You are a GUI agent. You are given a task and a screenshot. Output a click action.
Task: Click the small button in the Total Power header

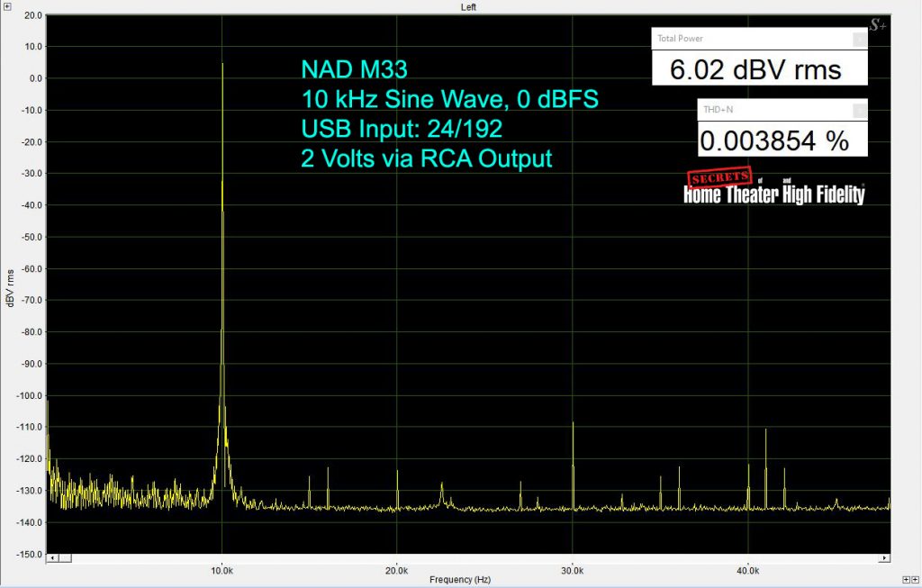(857, 38)
